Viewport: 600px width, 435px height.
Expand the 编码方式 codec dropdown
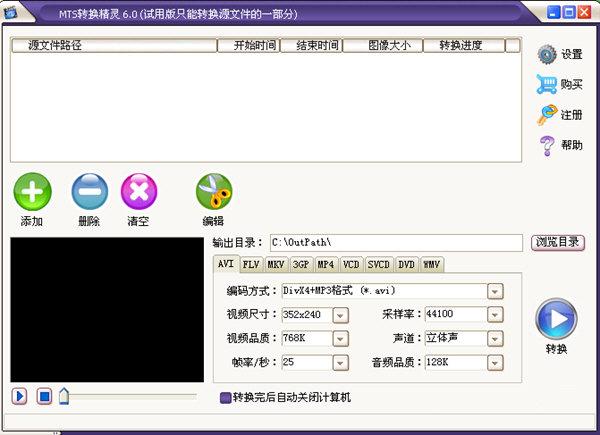pyautogui.click(x=495, y=292)
